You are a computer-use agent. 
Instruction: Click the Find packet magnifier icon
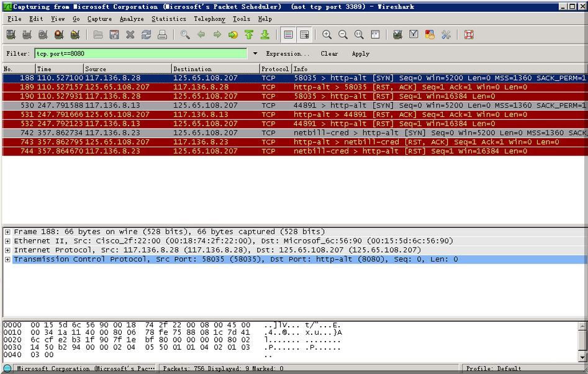pos(185,35)
